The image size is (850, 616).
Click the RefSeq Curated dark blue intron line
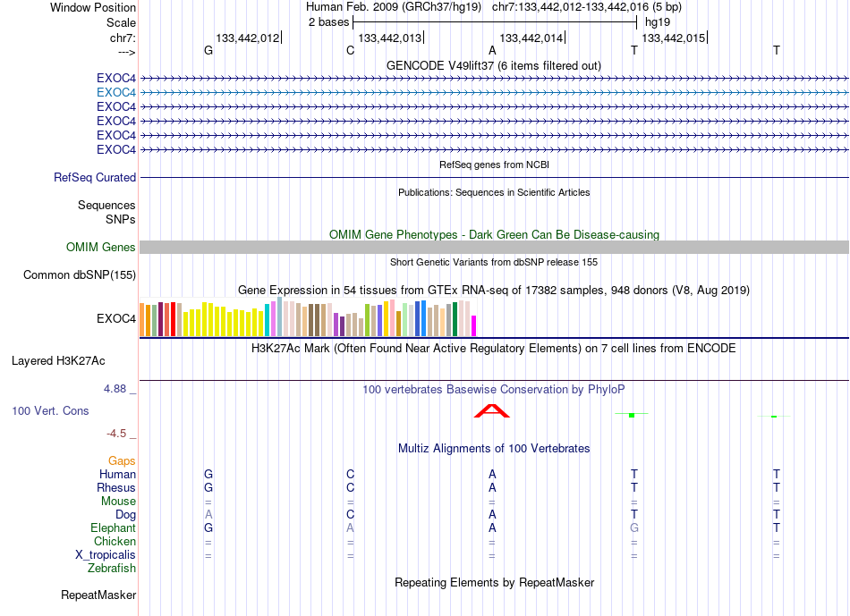tap(494, 177)
